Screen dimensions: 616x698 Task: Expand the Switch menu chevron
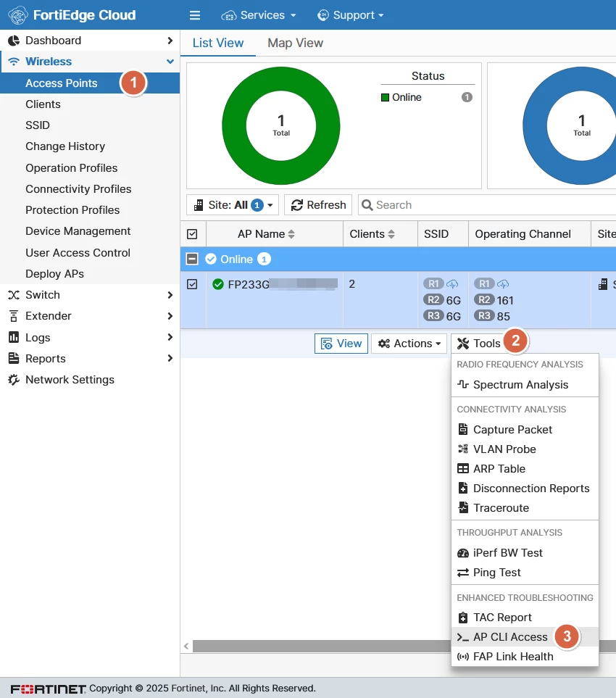170,295
